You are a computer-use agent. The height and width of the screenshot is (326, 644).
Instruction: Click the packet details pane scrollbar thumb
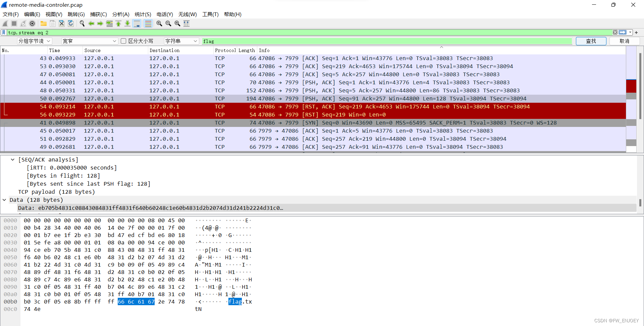coord(640,202)
